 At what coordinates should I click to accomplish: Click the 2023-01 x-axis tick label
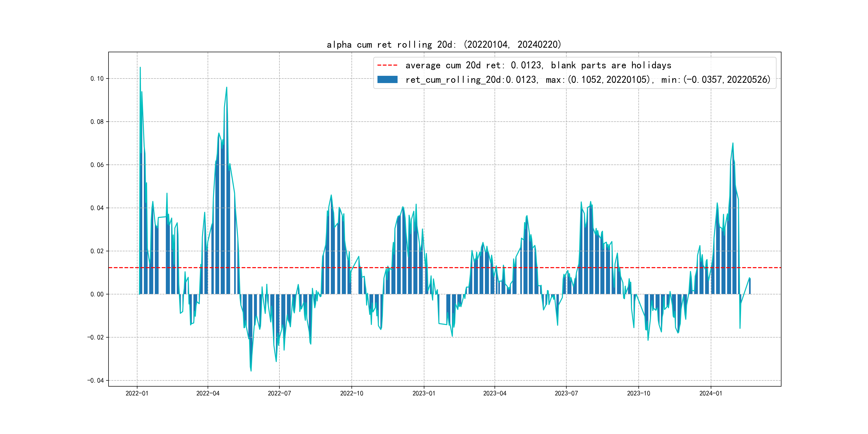point(424,393)
